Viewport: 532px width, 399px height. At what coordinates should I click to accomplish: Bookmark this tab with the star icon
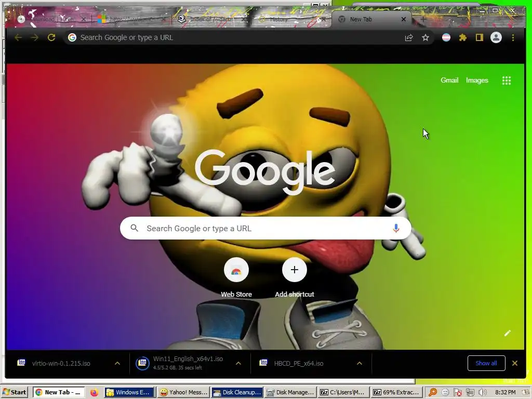(425, 37)
